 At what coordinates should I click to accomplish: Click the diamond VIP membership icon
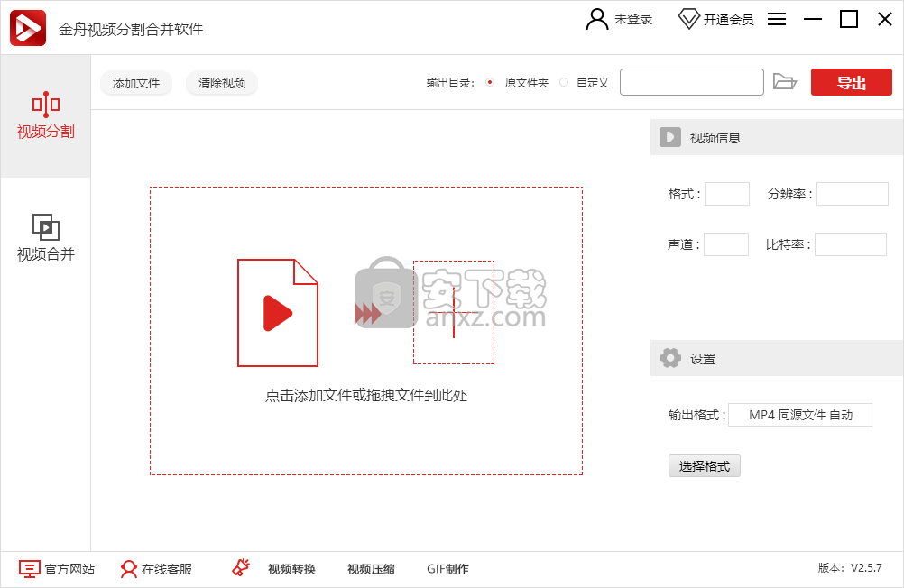[688, 19]
